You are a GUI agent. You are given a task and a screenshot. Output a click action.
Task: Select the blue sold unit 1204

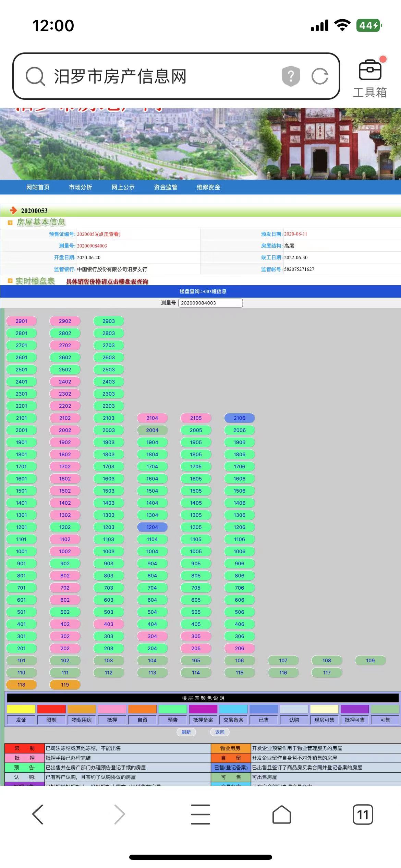click(152, 527)
